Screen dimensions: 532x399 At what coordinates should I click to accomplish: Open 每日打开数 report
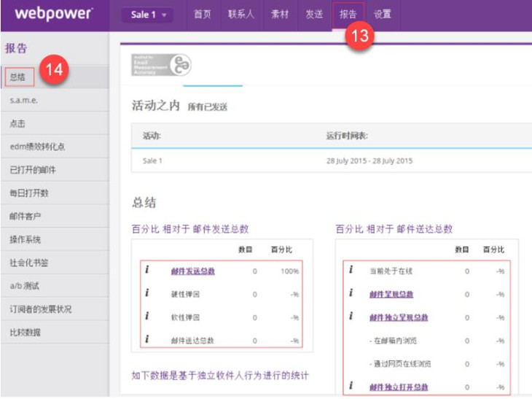(x=55, y=193)
